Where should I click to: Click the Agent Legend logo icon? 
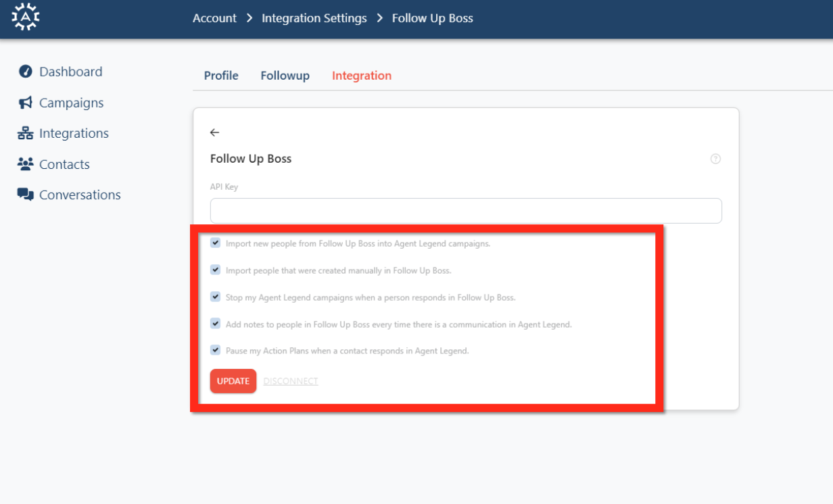point(26,18)
